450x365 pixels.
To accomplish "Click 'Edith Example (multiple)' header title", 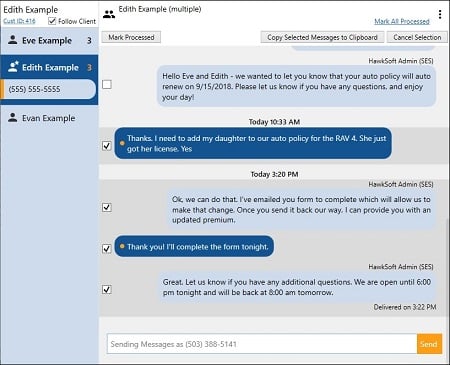I will (160, 9).
